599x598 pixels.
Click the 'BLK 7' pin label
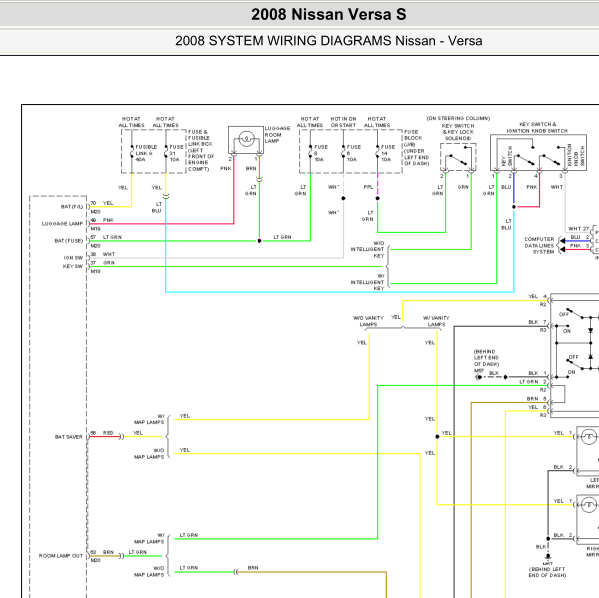(537, 322)
